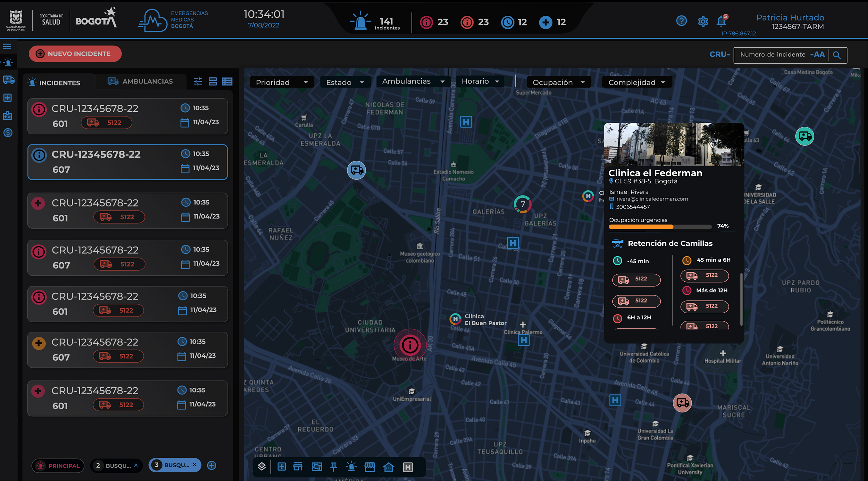Open the dollar sign section in sidebar

point(8,132)
